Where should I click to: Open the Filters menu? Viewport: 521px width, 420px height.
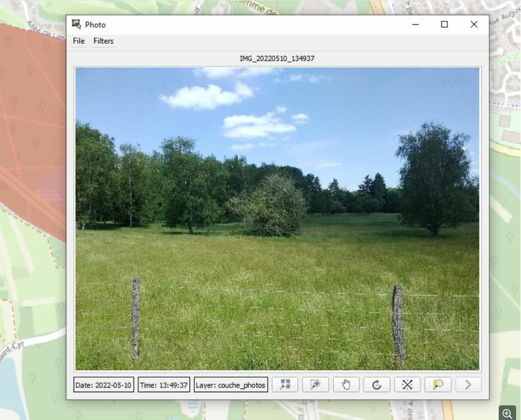104,41
